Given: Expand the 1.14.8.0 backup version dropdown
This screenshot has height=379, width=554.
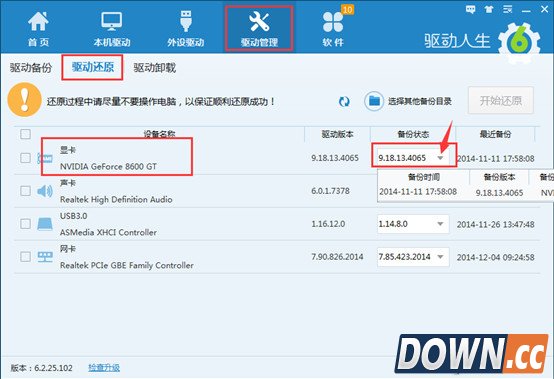Looking at the screenshot, I should [x=440, y=224].
